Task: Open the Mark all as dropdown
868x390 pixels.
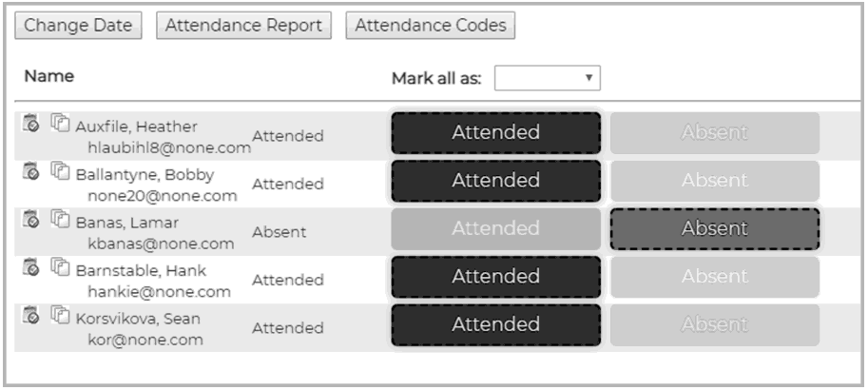Action: pyautogui.click(x=547, y=78)
